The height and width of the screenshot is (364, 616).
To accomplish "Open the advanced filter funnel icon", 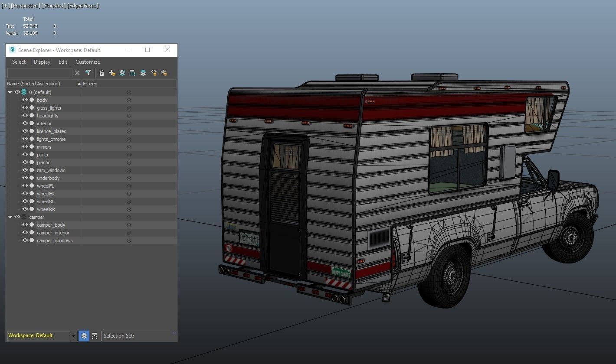I will click(x=88, y=73).
